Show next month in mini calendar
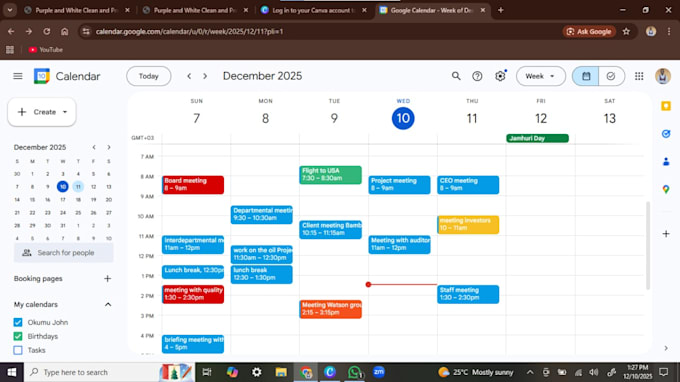Viewport: 680px width, 382px height. tap(109, 147)
